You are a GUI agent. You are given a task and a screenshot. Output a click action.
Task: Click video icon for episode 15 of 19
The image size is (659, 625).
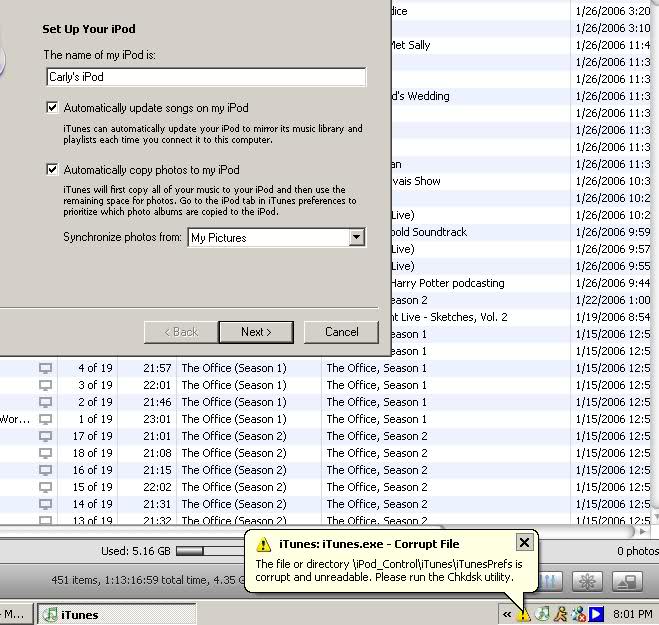pos(45,487)
